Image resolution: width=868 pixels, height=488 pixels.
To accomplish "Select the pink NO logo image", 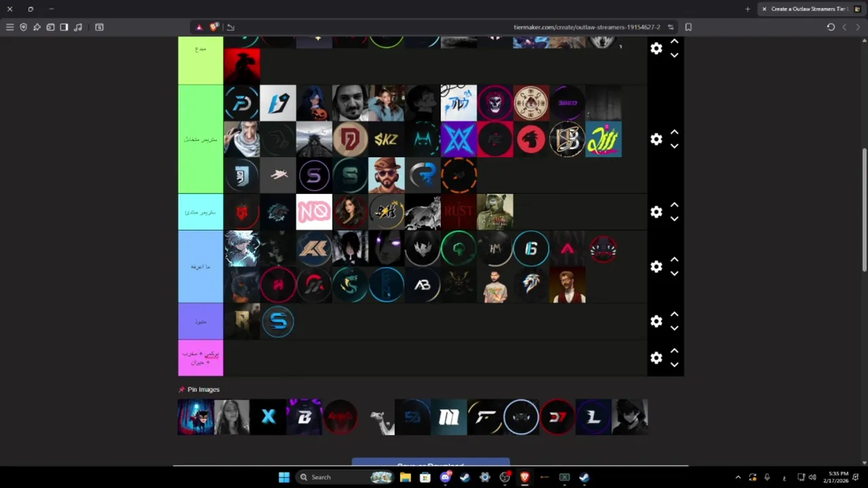I will 314,212.
